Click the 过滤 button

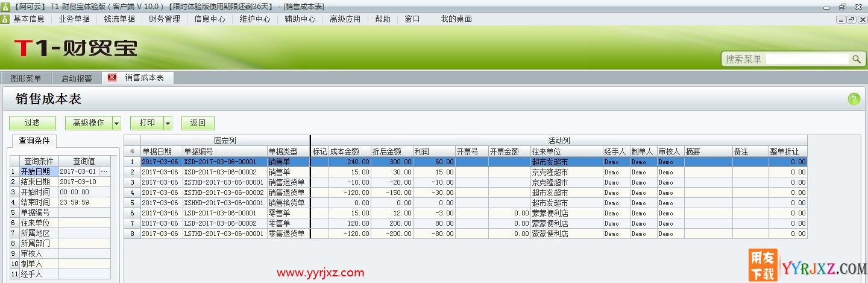(33, 123)
